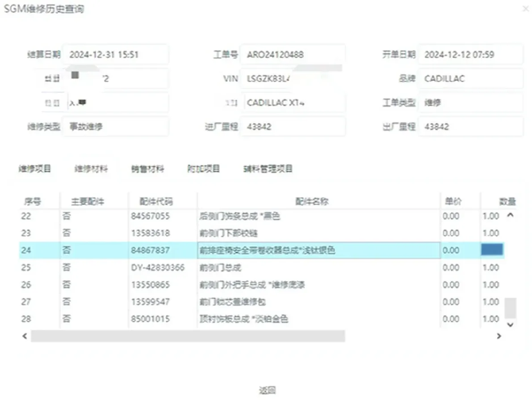Click the 维修类型 field showing 事故维修

coord(116,126)
